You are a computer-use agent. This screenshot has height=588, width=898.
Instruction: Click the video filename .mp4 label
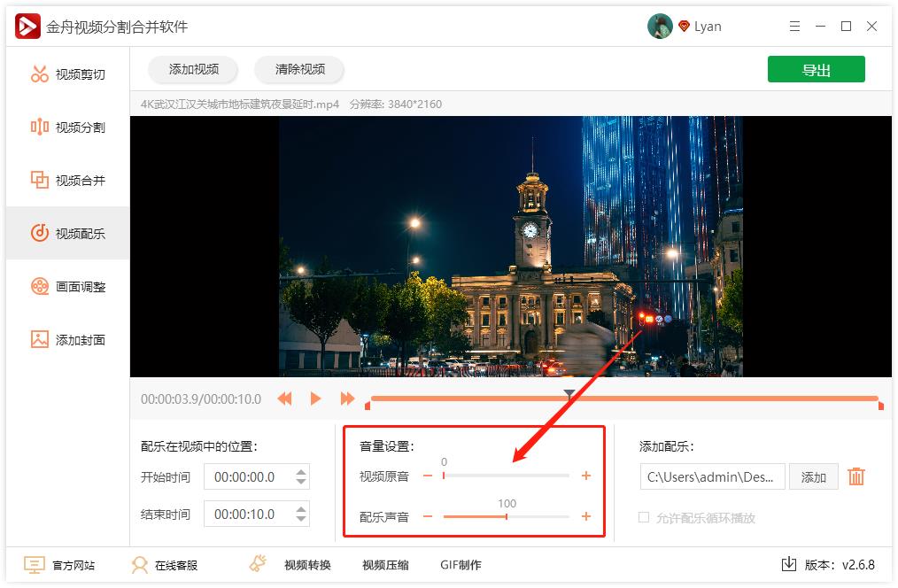[x=240, y=104]
